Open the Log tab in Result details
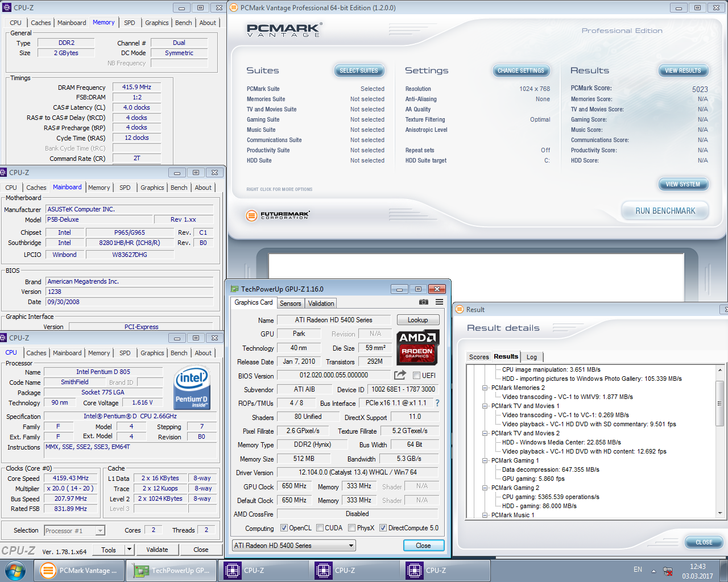This screenshot has height=582, width=728. point(532,357)
